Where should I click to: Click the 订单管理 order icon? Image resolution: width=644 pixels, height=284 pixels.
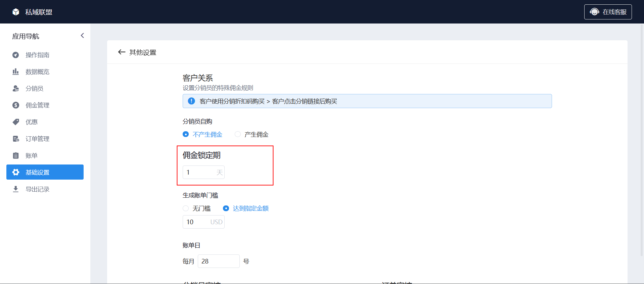click(x=16, y=139)
